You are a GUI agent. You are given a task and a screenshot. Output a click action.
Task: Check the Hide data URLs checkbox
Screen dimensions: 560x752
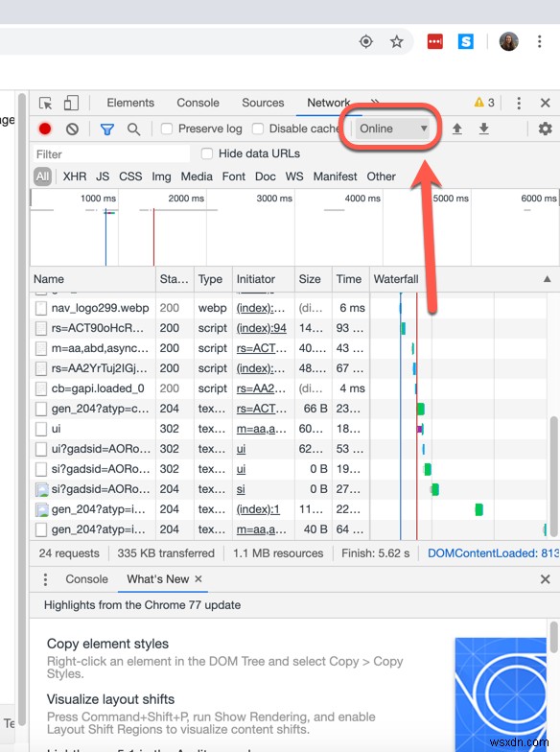(207, 153)
